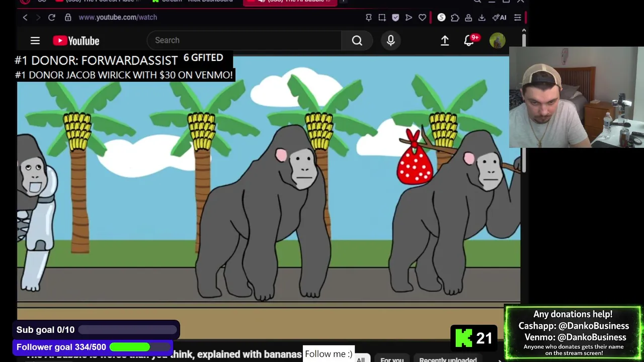Reload the YouTube page

click(51, 17)
